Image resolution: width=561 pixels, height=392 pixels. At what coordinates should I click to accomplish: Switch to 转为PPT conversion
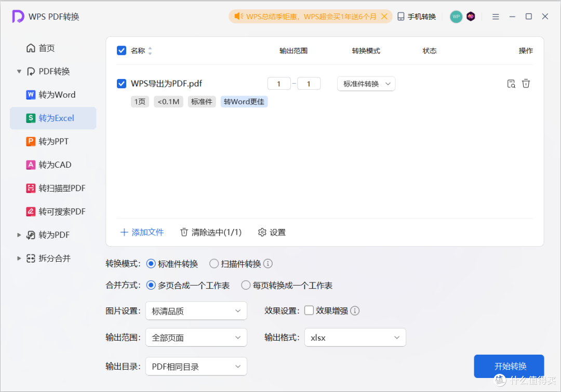pyautogui.click(x=53, y=141)
